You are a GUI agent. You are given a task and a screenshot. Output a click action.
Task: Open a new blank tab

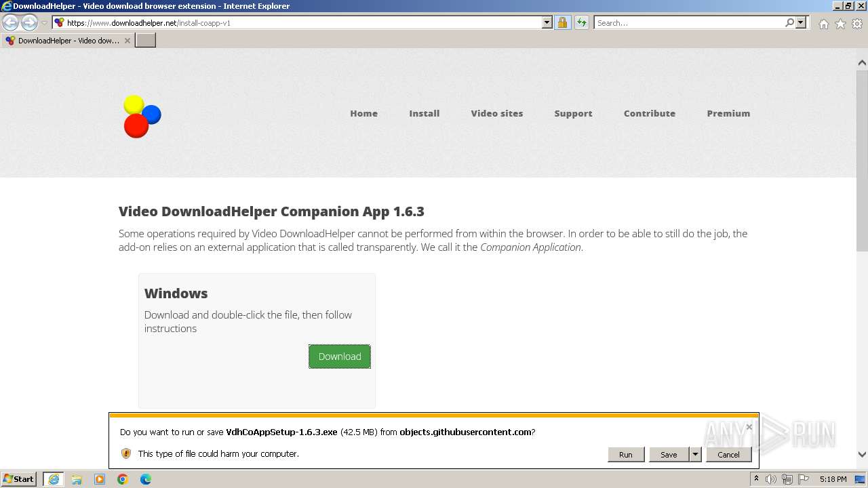pos(146,40)
